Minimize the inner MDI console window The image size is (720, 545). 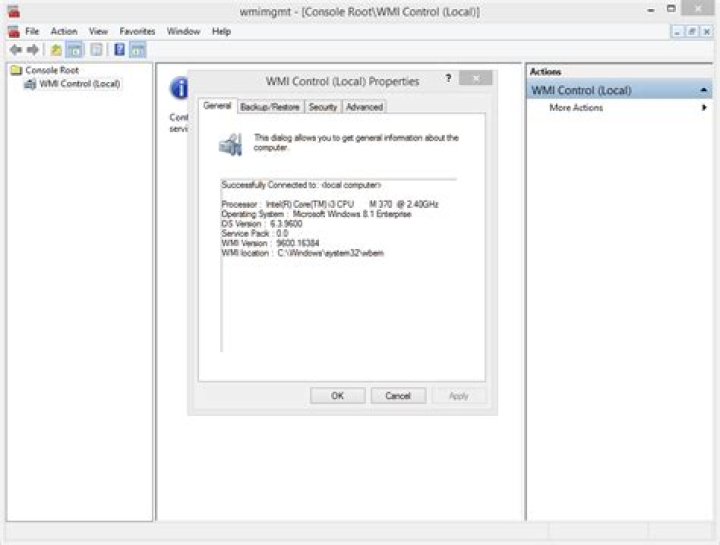point(677,31)
